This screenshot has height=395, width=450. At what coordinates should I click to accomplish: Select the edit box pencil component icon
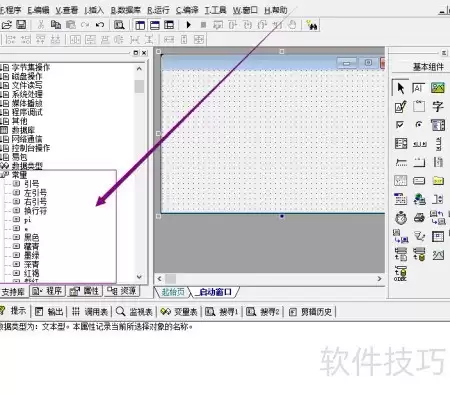(x=400, y=106)
